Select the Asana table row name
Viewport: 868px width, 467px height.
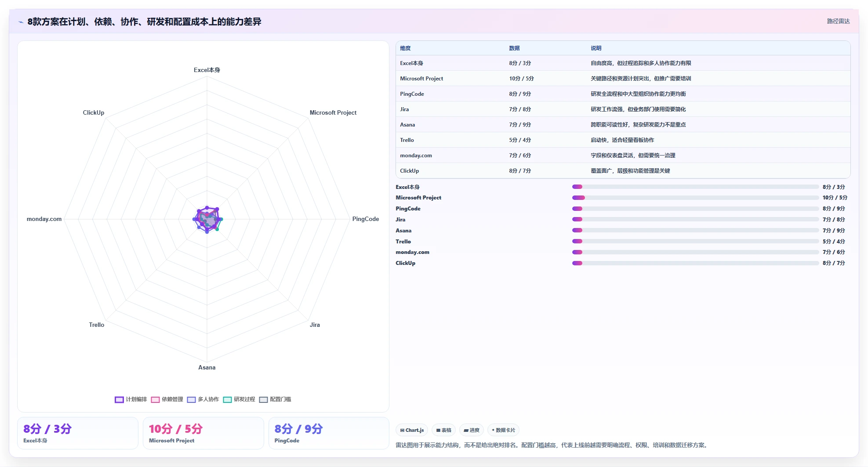pyautogui.click(x=407, y=125)
